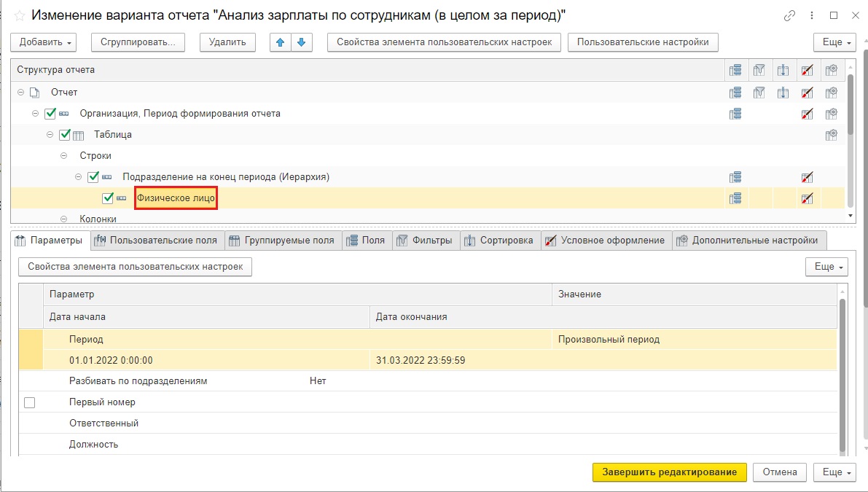Uncheck the Физическое лицо grouping checkbox
The height and width of the screenshot is (492, 868).
(107, 198)
